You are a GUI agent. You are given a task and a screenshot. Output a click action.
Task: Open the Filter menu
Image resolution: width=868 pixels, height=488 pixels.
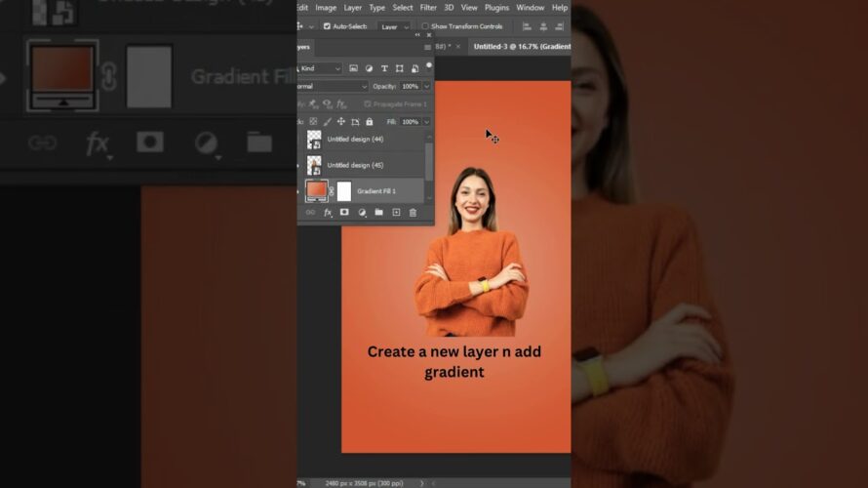click(x=428, y=8)
